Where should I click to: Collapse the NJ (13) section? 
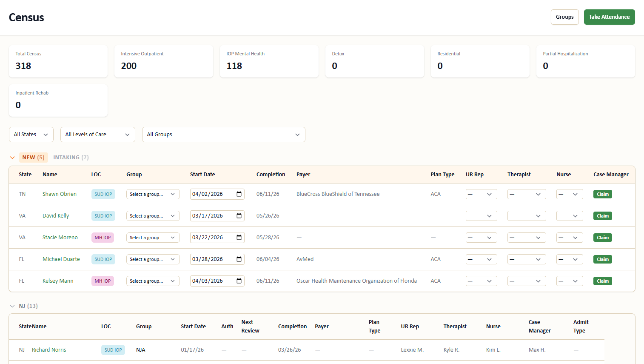click(12, 306)
